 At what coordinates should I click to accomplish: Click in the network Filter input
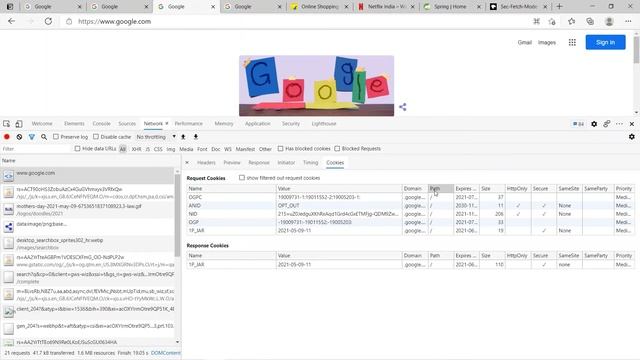coord(36,149)
